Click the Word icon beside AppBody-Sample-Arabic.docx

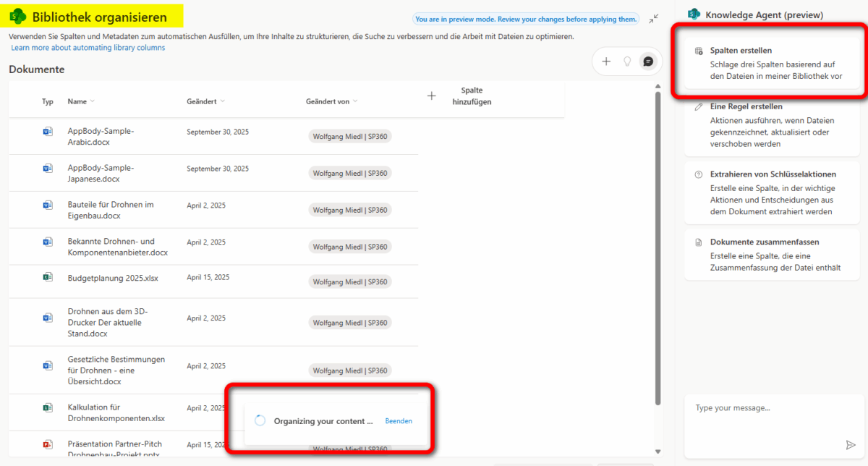click(48, 132)
